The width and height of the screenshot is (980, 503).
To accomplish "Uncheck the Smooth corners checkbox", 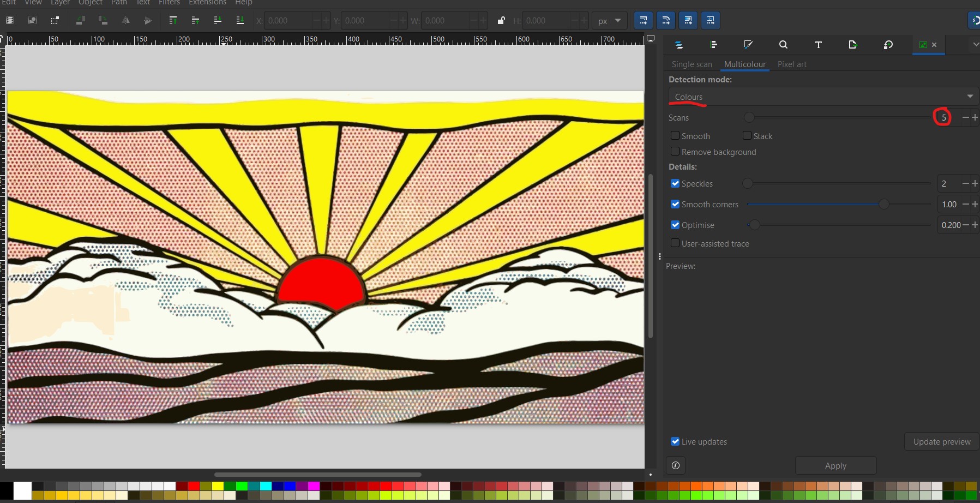I will click(x=675, y=204).
